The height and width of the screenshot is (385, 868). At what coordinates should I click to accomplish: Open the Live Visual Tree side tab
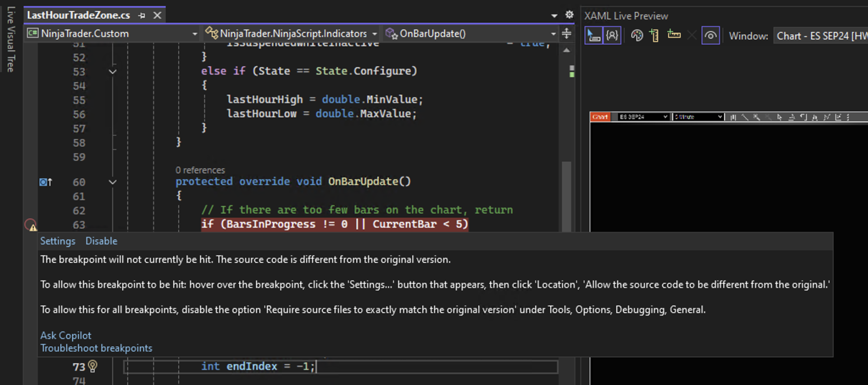pyautogui.click(x=11, y=39)
